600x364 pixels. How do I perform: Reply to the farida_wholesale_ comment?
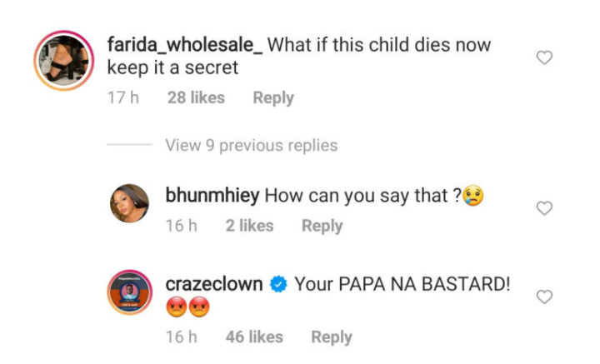tap(273, 97)
